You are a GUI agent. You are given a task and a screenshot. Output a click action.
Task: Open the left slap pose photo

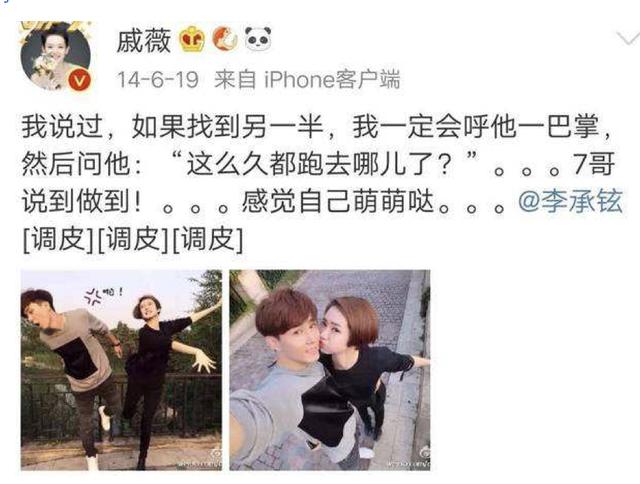pyautogui.click(x=121, y=370)
